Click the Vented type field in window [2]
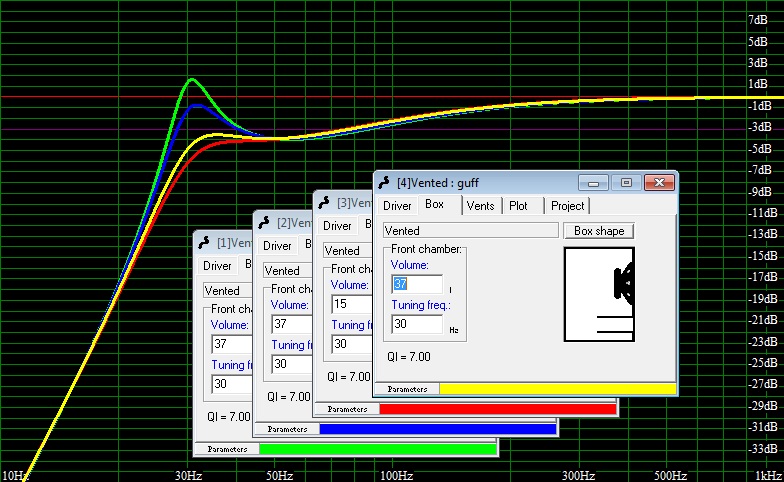Viewport: 784px width, 482px height. click(288, 270)
